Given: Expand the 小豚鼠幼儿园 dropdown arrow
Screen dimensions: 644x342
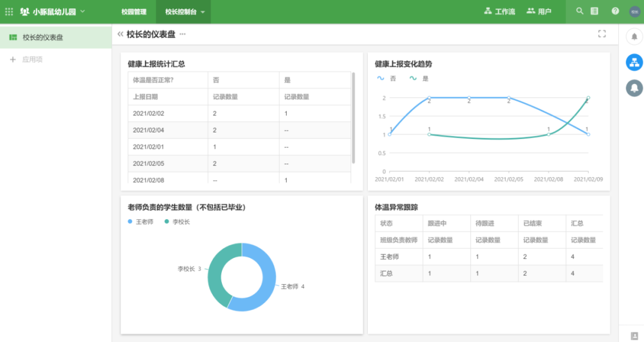Looking at the screenshot, I should [82, 11].
